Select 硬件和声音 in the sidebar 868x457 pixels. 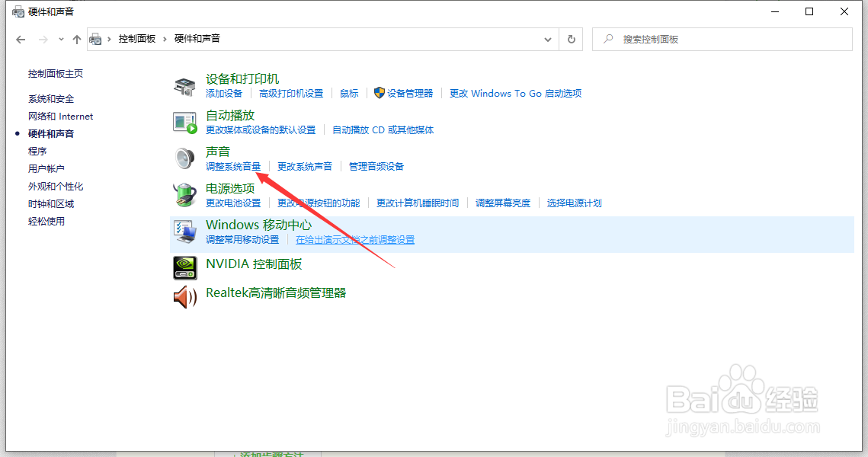51,134
